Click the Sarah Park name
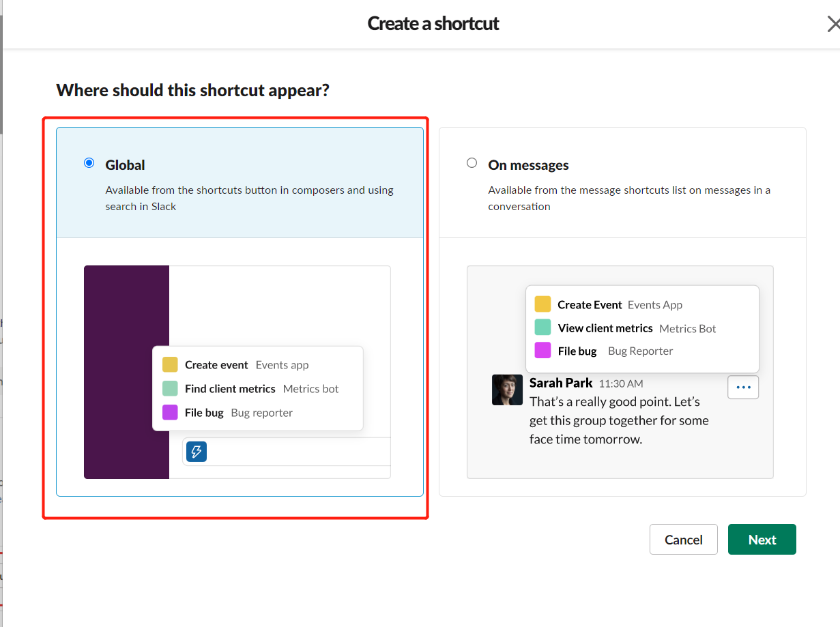 pyautogui.click(x=561, y=383)
